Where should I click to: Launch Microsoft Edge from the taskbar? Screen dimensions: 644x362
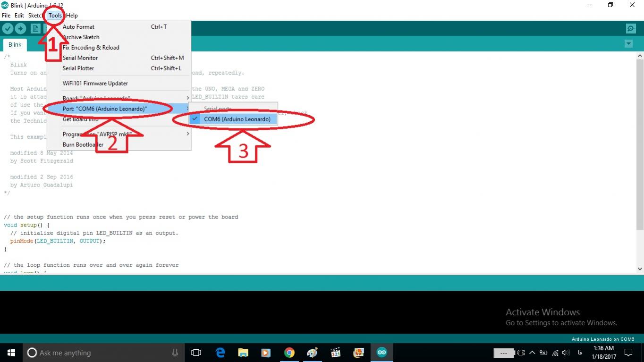(220, 353)
